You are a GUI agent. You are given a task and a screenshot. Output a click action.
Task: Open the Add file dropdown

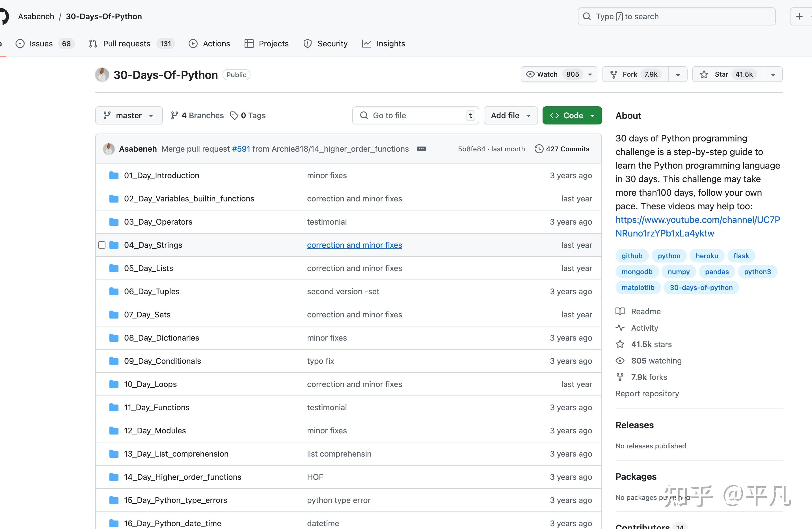click(x=511, y=115)
